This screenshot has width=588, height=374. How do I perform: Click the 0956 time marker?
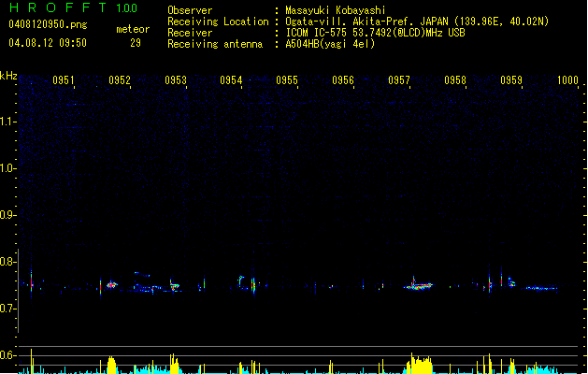pyautogui.click(x=343, y=80)
